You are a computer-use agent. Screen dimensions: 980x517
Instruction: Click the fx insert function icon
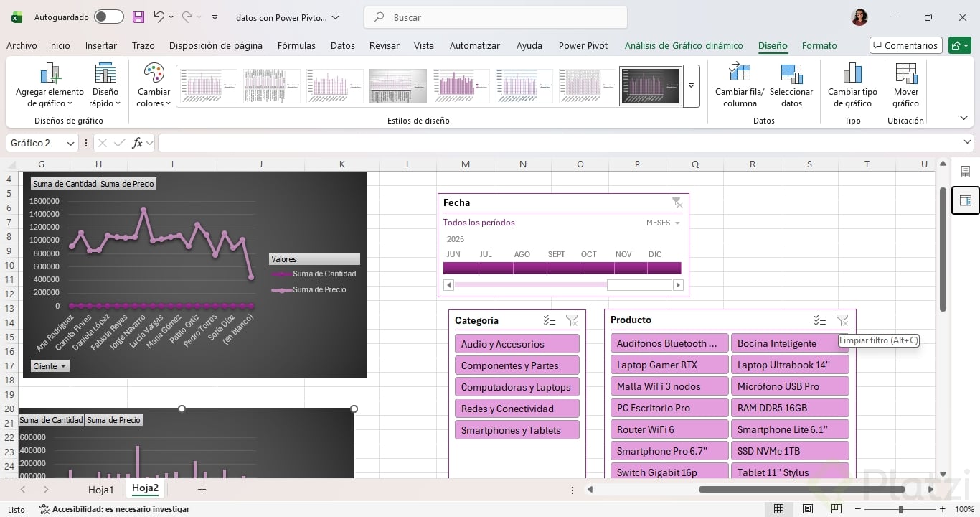coord(138,143)
